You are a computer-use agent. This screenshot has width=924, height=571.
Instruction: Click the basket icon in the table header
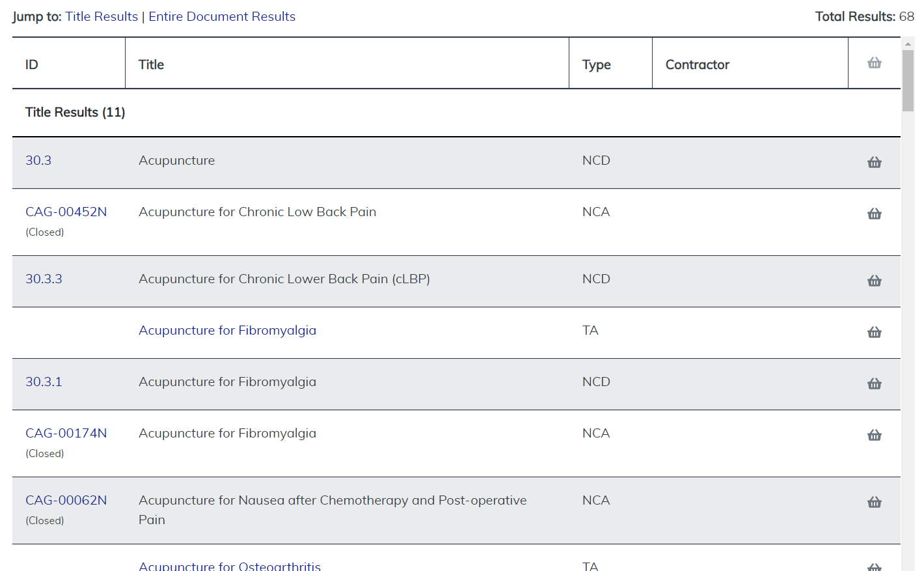point(874,63)
